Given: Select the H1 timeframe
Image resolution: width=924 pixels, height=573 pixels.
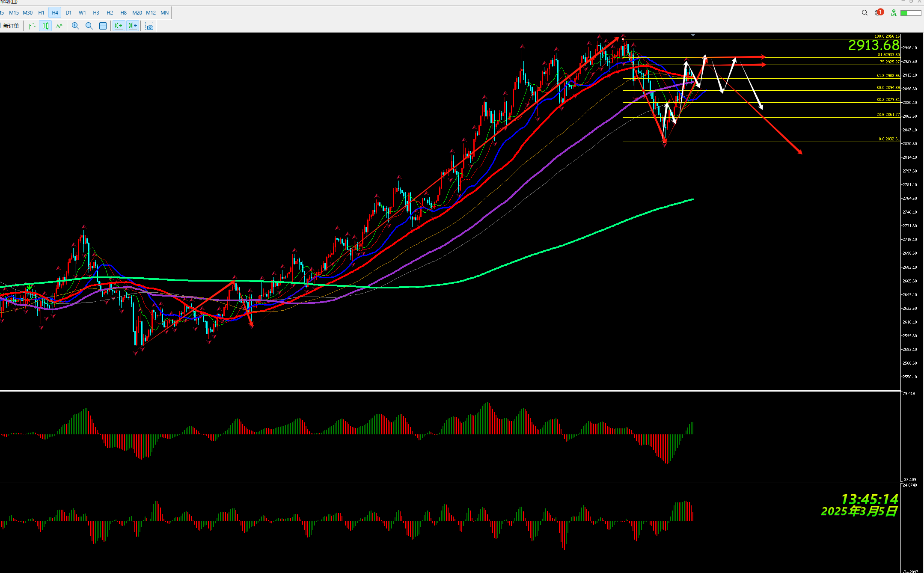Looking at the screenshot, I should coord(41,13).
